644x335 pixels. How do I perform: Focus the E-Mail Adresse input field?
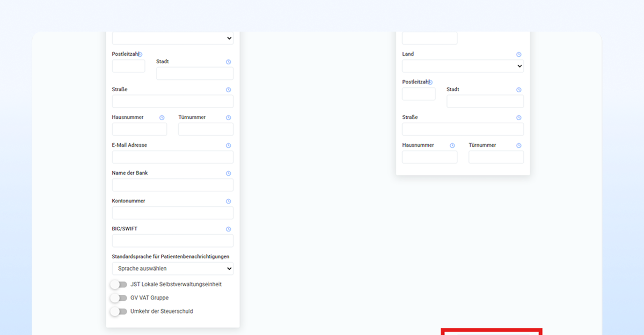point(173,157)
